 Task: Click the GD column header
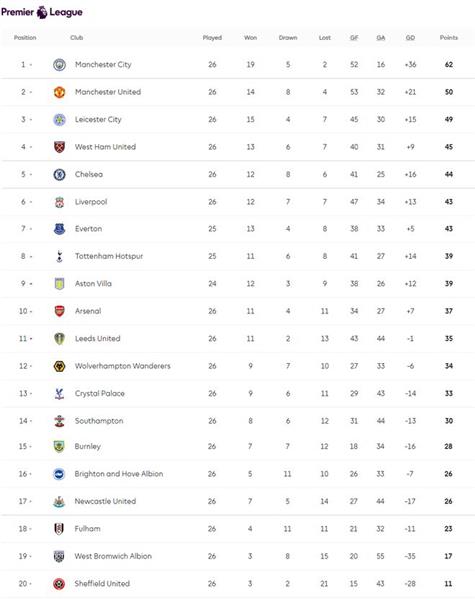tap(410, 38)
